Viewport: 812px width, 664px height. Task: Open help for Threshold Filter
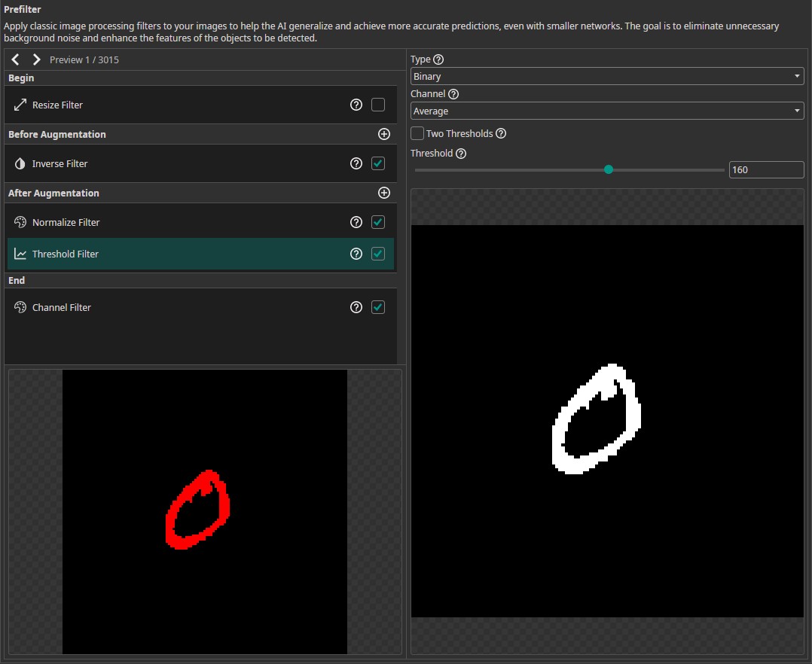pyautogui.click(x=356, y=254)
